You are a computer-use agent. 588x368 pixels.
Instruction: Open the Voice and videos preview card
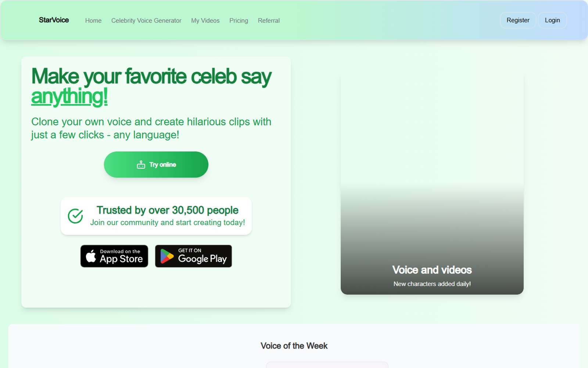(x=432, y=183)
